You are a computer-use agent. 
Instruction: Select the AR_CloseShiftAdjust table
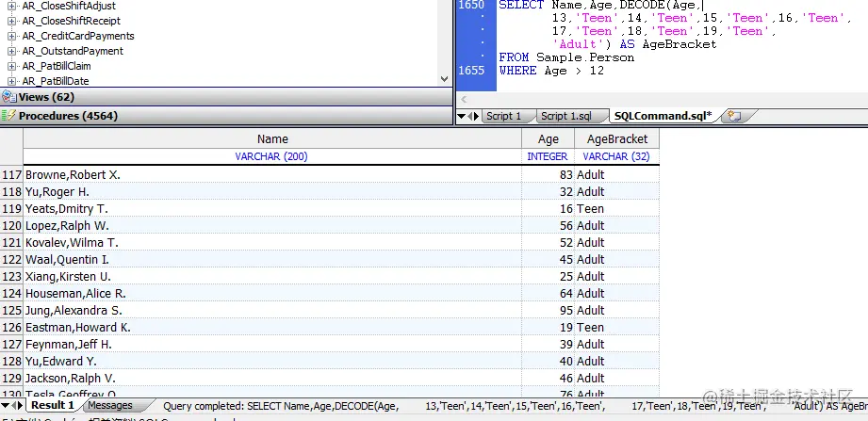69,6
